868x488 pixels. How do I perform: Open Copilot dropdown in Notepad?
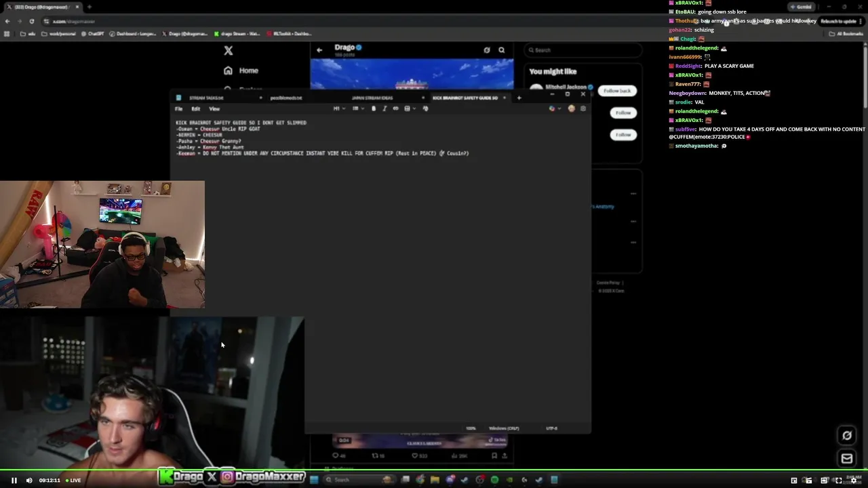[554, 108]
